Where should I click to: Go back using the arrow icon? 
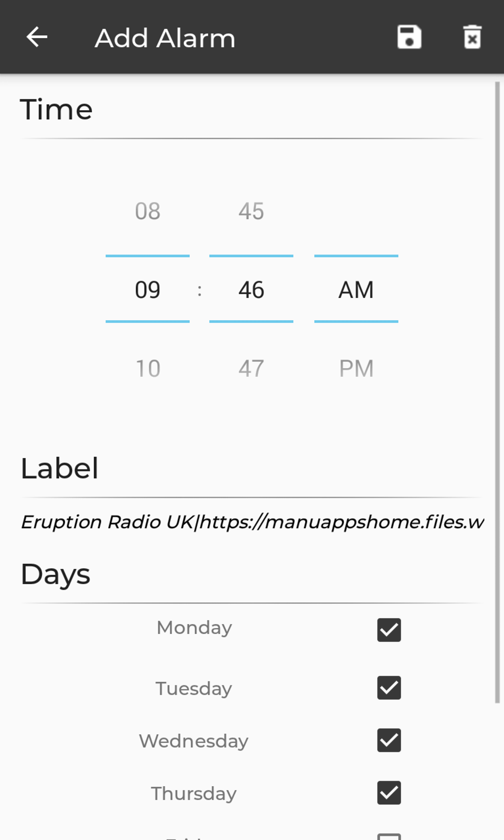(37, 37)
